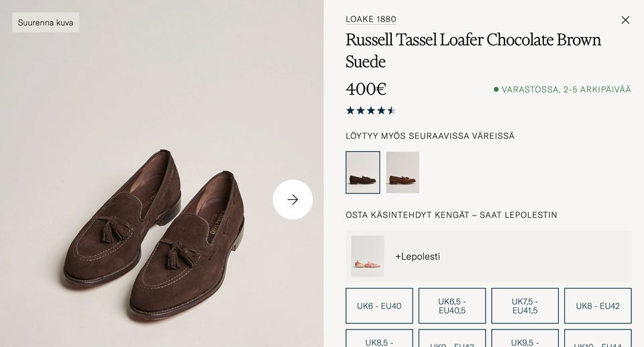
Task: Click the Lepolesti shoe tree thumbnail
Action: click(x=368, y=256)
